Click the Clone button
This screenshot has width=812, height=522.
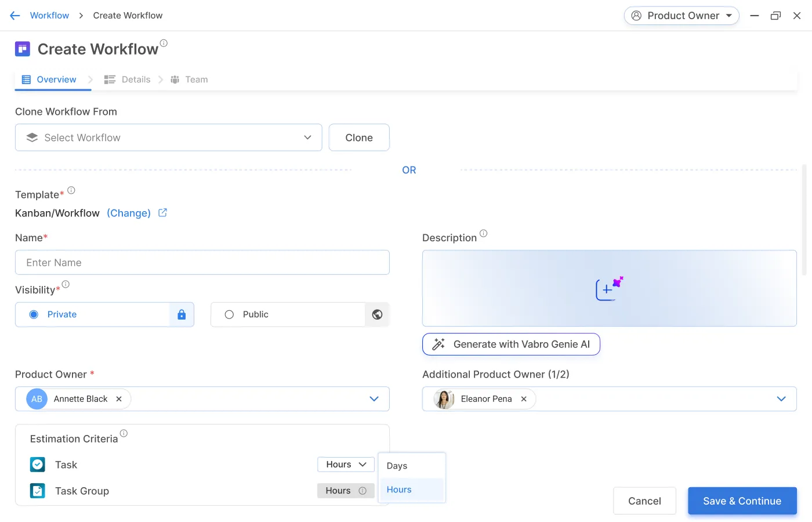pyautogui.click(x=358, y=137)
